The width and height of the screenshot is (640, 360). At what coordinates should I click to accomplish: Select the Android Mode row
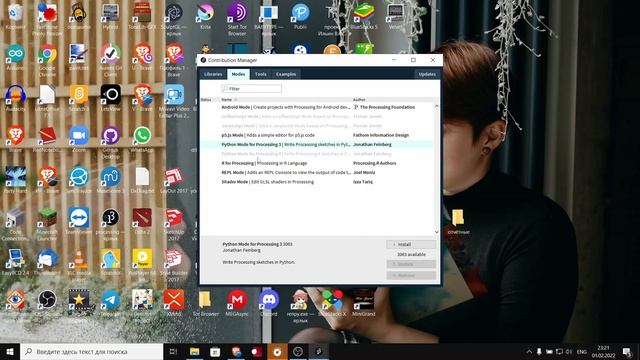316,107
